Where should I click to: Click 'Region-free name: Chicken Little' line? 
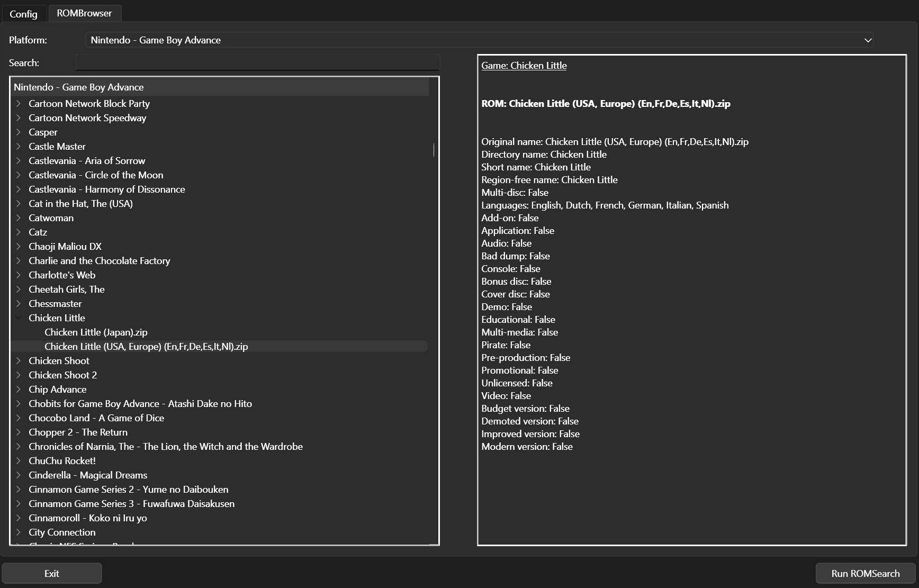pyautogui.click(x=549, y=180)
